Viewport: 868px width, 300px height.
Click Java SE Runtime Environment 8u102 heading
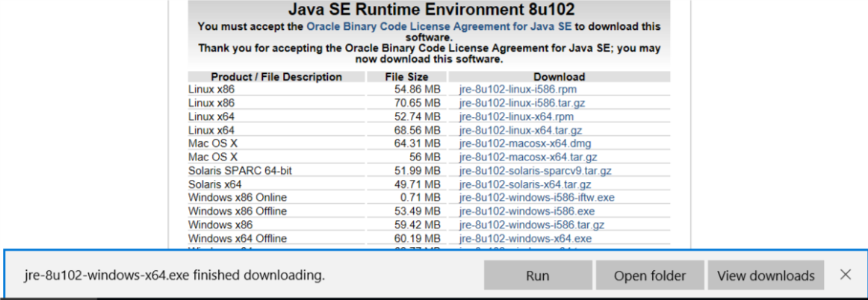click(431, 10)
